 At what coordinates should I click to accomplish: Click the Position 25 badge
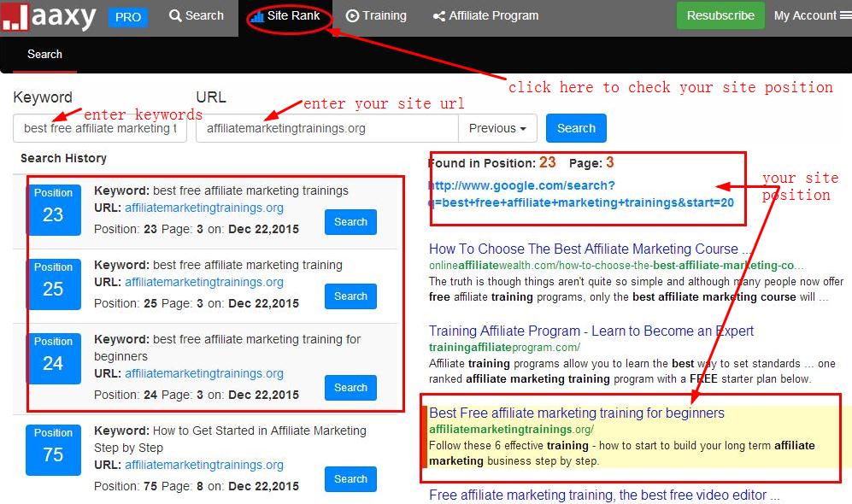pyautogui.click(x=53, y=284)
